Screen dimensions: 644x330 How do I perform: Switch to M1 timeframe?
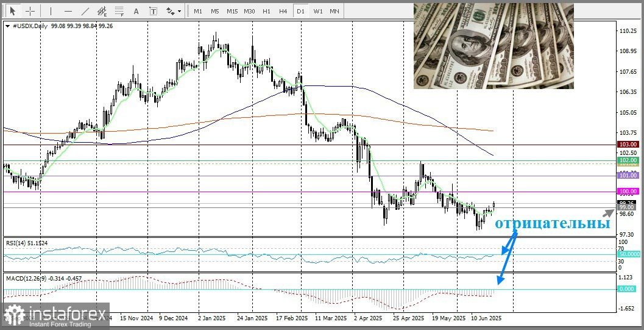click(x=198, y=11)
